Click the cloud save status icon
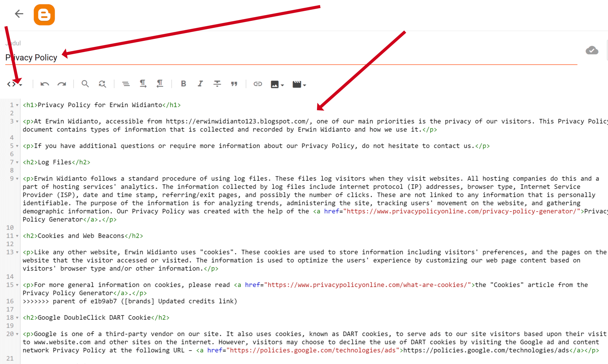608x364 pixels. (592, 51)
